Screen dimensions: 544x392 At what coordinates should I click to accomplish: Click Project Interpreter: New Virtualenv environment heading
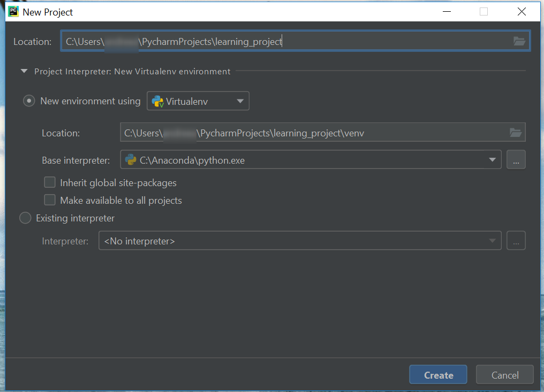pyautogui.click(x=133, y=72)
